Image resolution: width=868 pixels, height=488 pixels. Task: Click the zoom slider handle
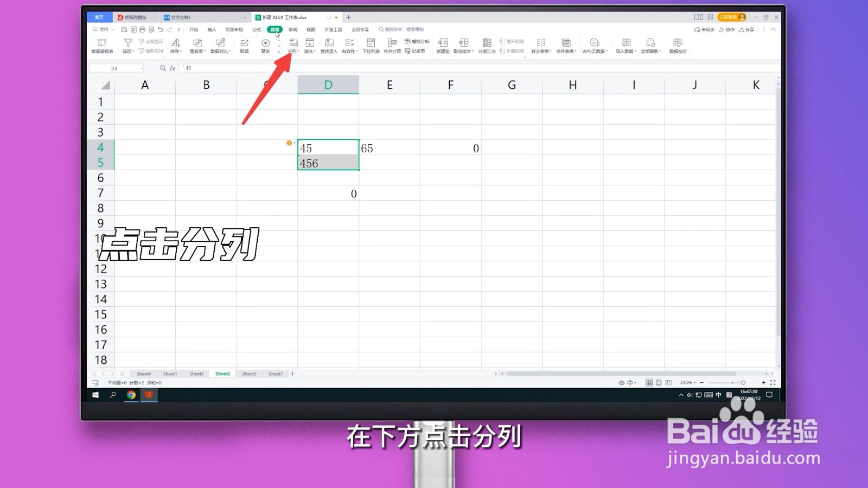point(743,383)
